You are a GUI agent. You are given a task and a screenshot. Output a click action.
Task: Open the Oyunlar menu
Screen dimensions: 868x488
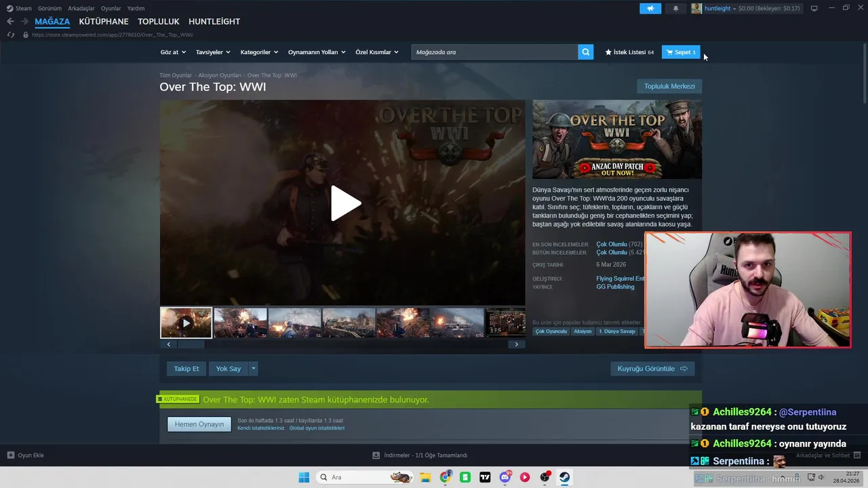(x=111, y=8)
